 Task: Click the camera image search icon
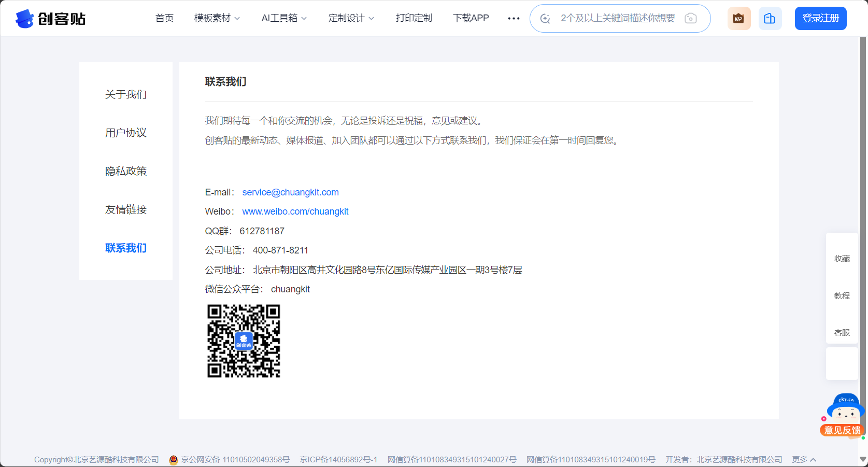(690, 19)
